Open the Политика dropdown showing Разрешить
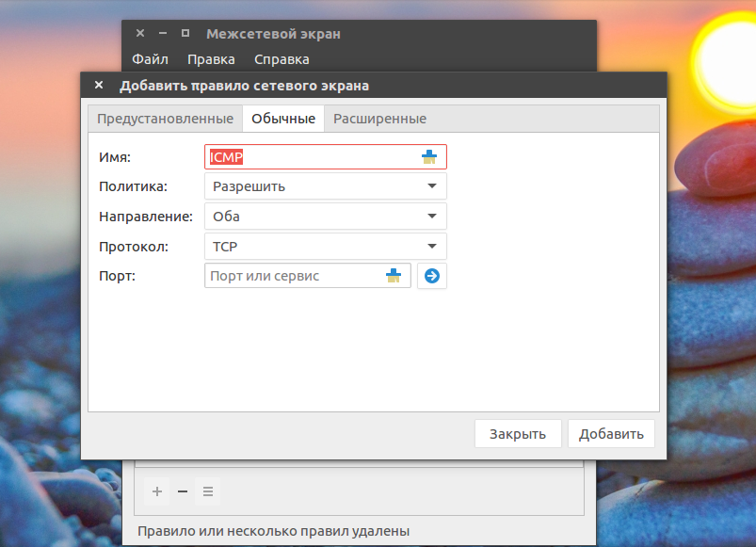This screenshot has width=756, height=547. [x=326, y=186]
